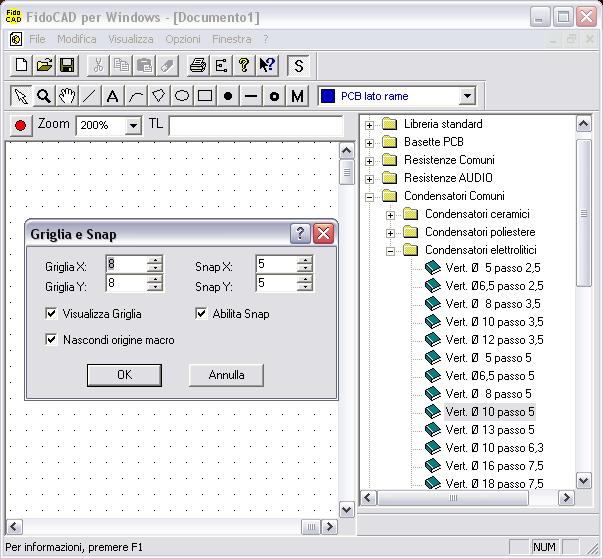
Task: Click the TL text field
Action: [255, 125]
